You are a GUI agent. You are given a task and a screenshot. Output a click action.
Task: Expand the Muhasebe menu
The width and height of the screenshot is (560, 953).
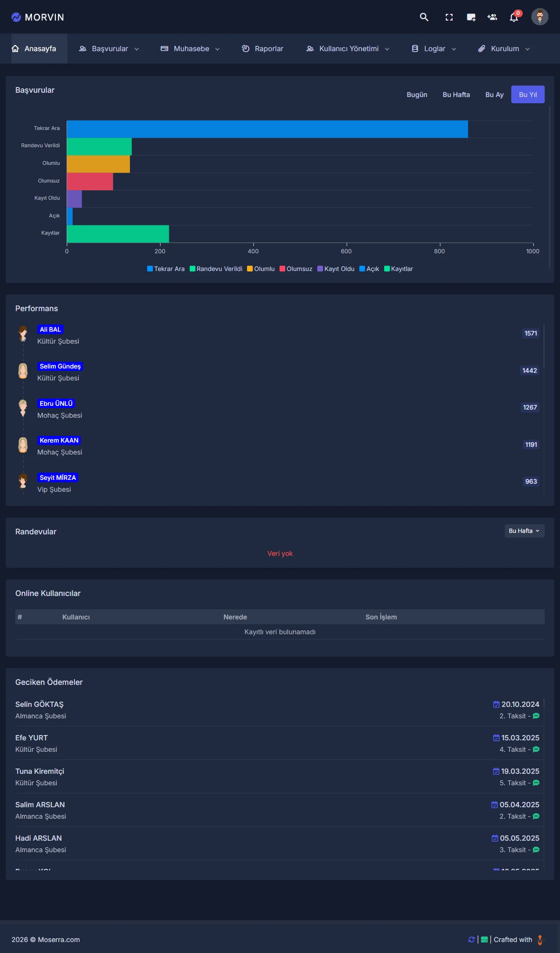(191, 49)
